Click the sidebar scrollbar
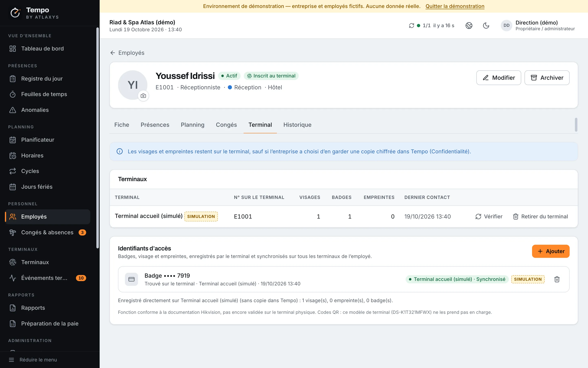Screen dimensions: 588x368 (x=98, y=138)
